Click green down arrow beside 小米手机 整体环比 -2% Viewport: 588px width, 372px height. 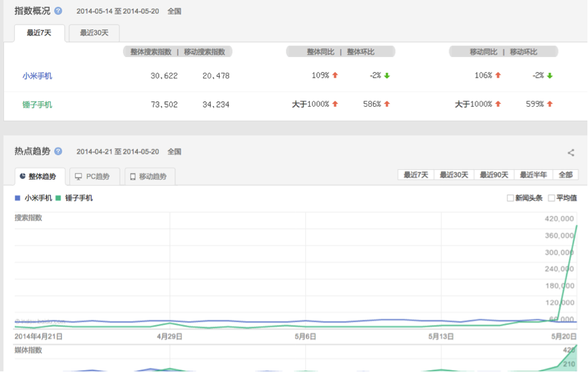click(387, 75)
